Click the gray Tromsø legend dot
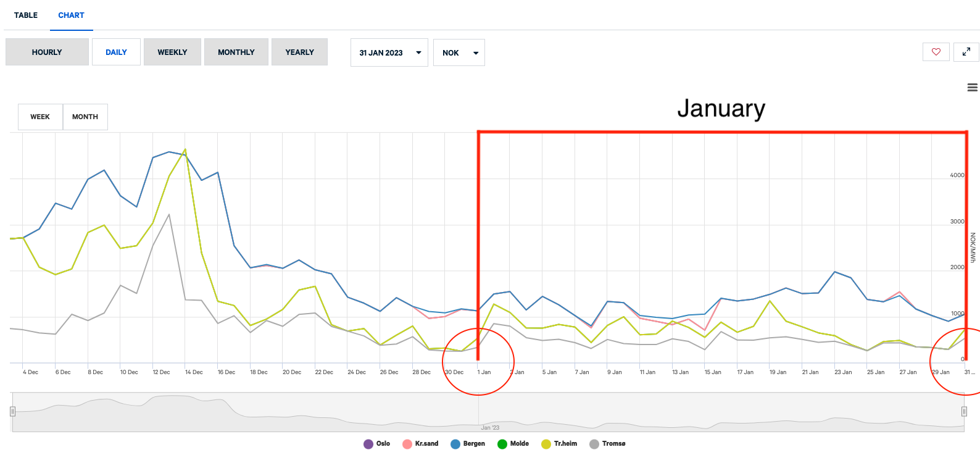 click(594, 444)
